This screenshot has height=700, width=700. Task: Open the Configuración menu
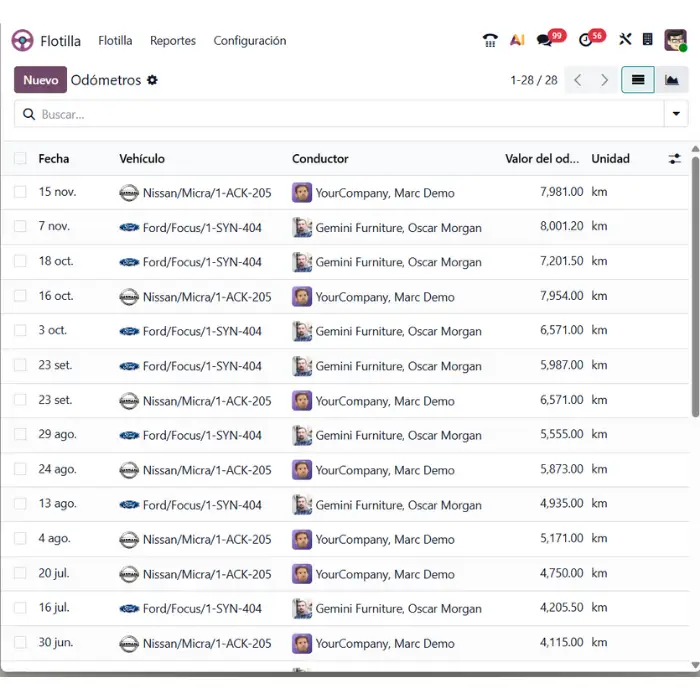pyautogui.click(x=250, y=41)
